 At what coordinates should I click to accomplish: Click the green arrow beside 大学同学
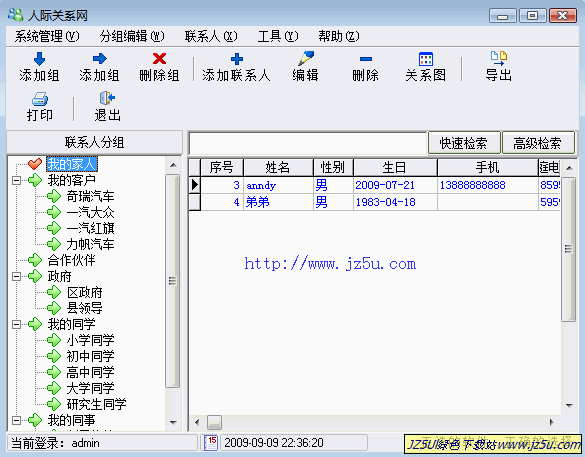click(54, 388)
